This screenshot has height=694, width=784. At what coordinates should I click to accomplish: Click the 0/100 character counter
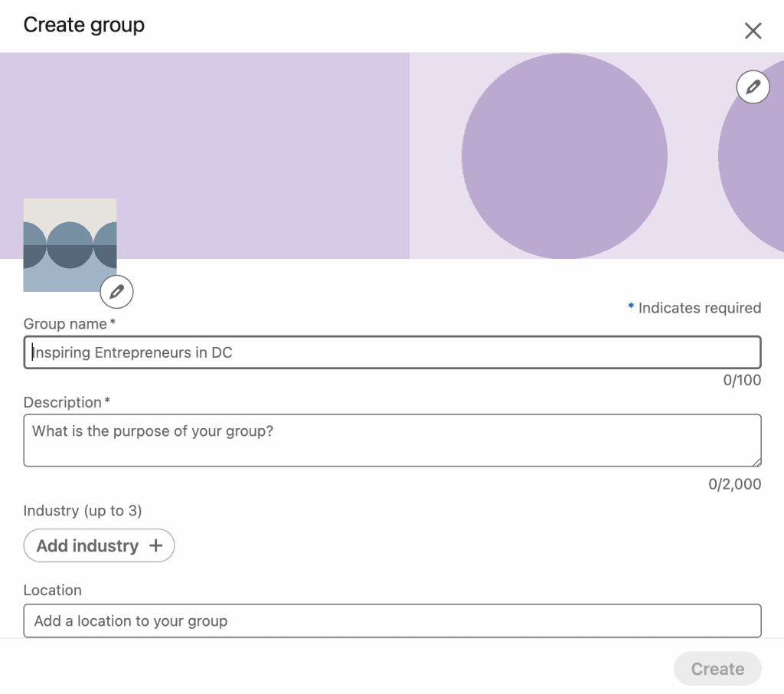click(x=742, y=381)
